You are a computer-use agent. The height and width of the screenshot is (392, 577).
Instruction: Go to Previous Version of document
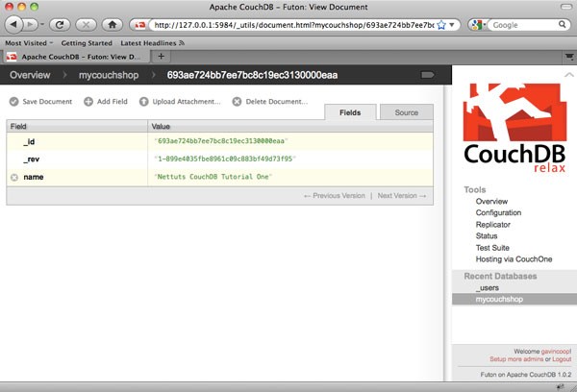[x=335, y=196]
